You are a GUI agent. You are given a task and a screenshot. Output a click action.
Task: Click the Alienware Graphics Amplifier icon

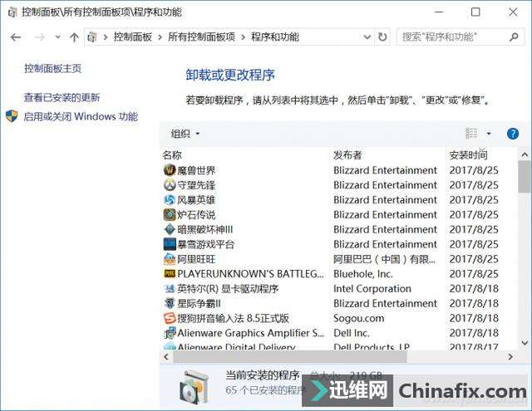coord(170,333)
